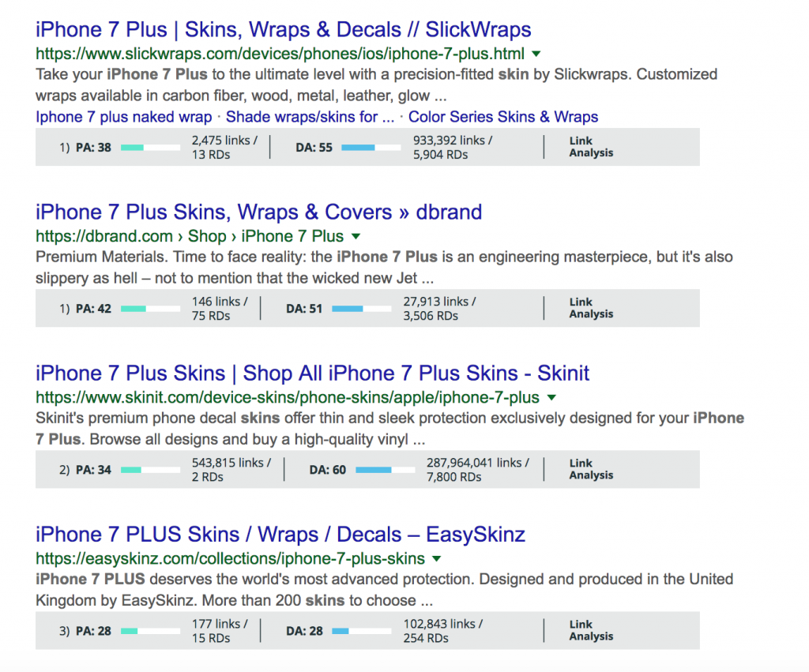The height and width of the screenshot is (672, 809).
Task: Click the 'Shade wraps/skins for ...' sitelink
Action: click(310, 117)
